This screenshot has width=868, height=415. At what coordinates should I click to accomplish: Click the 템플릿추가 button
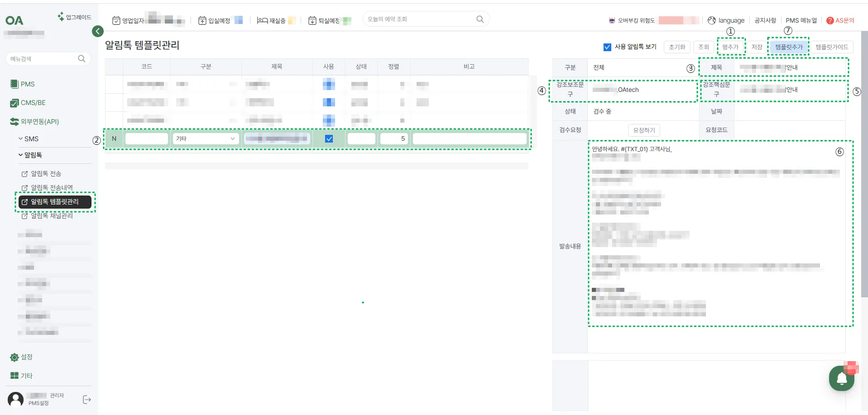pos(789,47)
